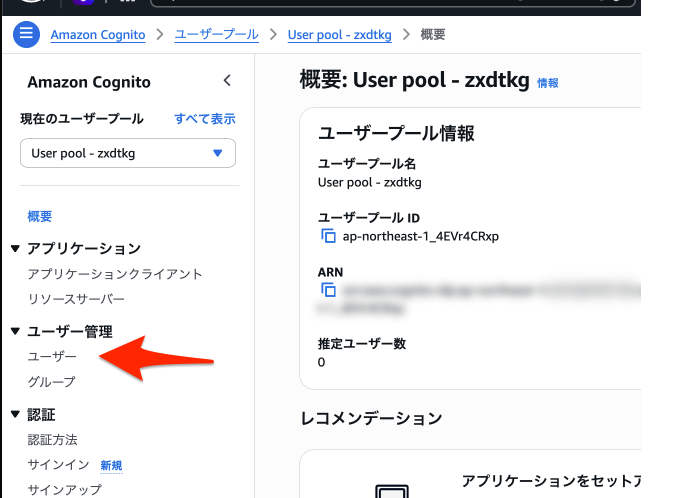
Task: Click the ユーザープール名 label
Action: point(367,164)
